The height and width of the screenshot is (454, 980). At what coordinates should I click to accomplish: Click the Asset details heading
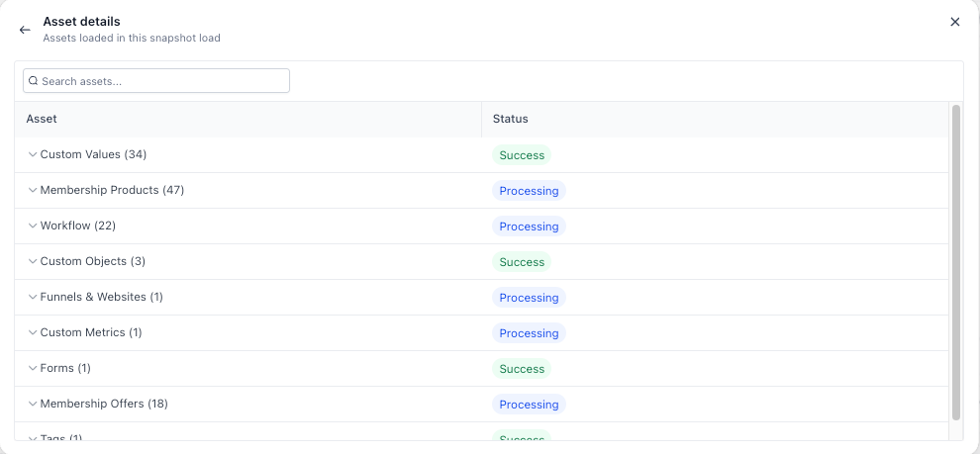coord(81,22)
